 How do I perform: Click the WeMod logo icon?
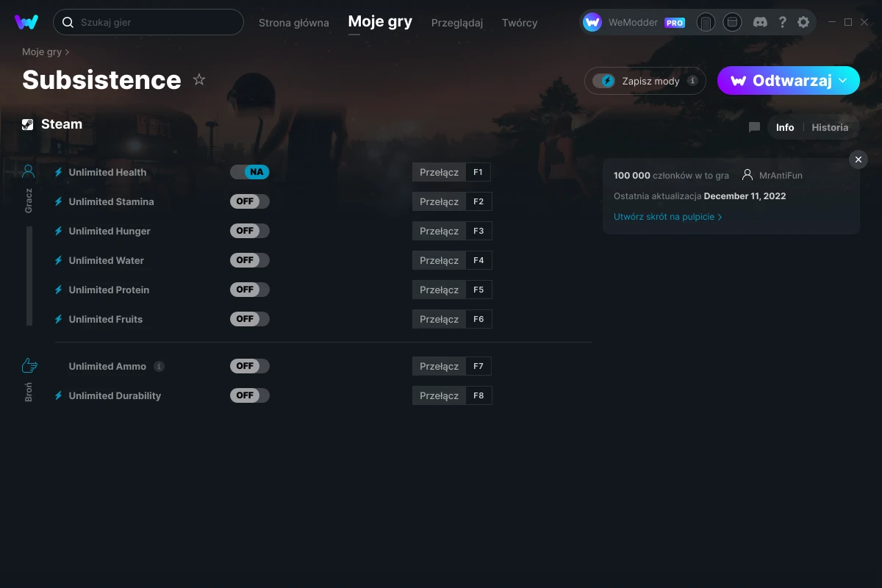[x=26, y=22]
